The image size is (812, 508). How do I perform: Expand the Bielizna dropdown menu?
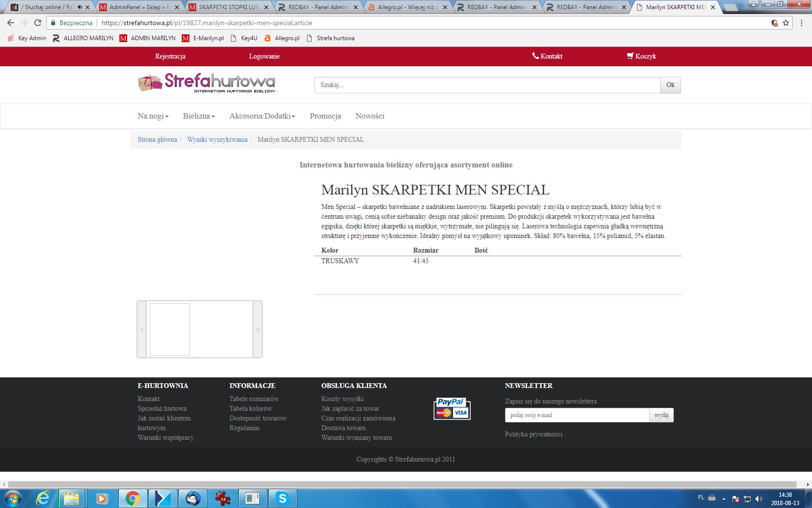pos(199,116)
